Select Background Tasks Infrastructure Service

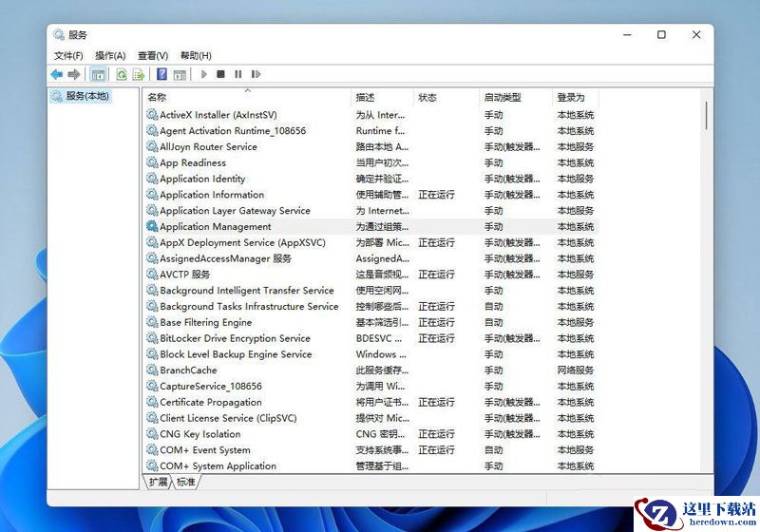tap(370, 306)
